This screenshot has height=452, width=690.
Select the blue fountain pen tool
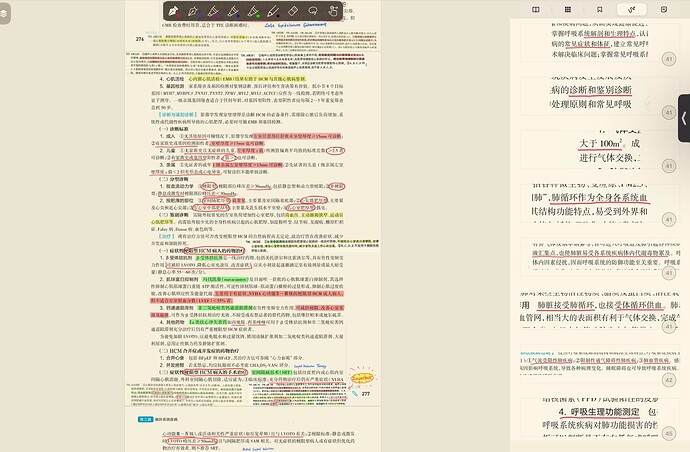point(191,11)
